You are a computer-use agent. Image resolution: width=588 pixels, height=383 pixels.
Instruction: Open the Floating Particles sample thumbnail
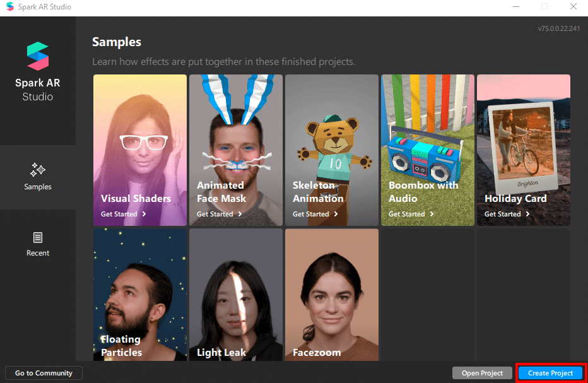140,295
